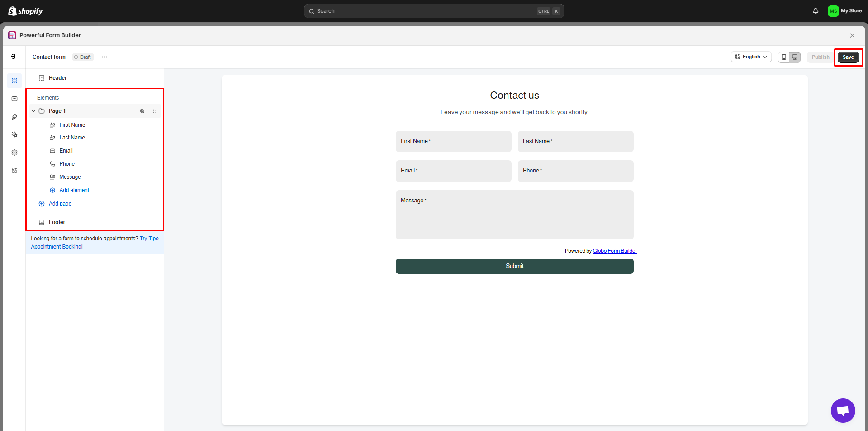Collapse the Page 1 element tree
This screenshot has height=431, width=868.
(x=33, y=111)
